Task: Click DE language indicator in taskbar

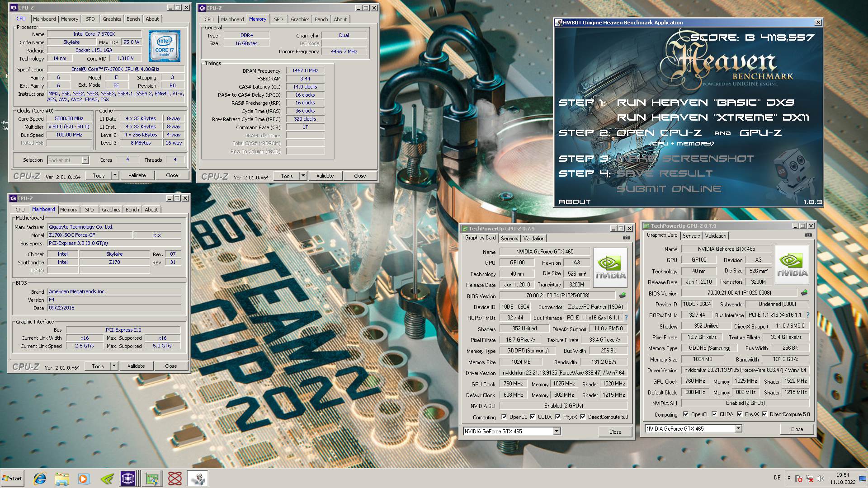Action: [777, 478]
